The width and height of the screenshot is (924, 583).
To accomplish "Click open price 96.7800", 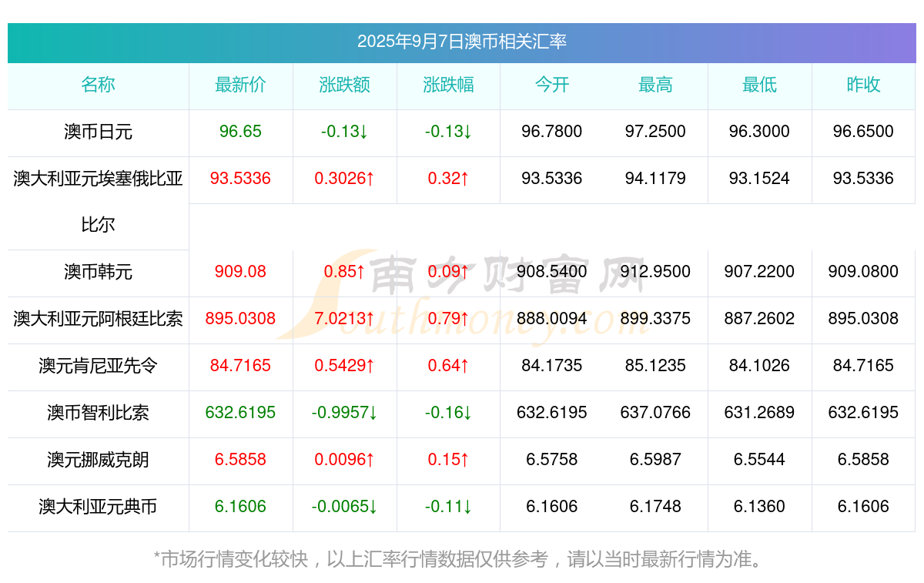I will [x=552, y=132].
